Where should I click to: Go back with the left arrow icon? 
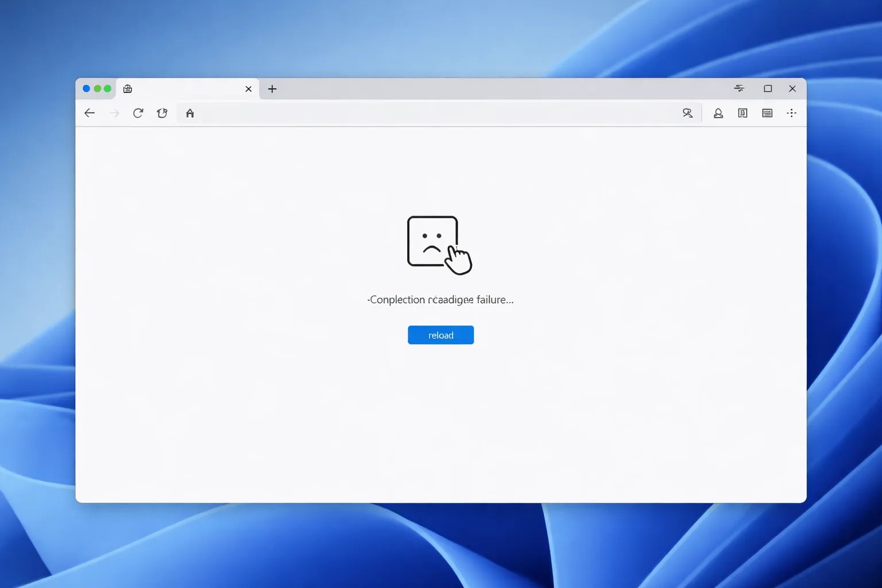point(90,113)
